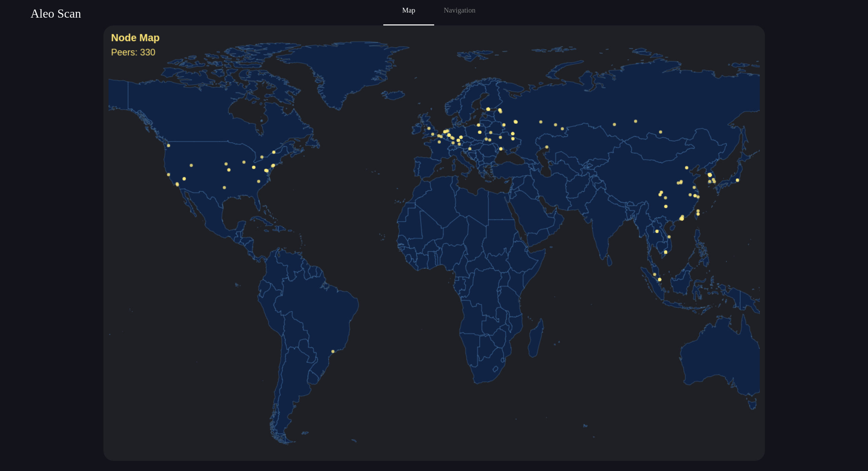Select the node marker in Brazil
The width and height of the screenshot is (868, 471).
click(x=333, y=352)
